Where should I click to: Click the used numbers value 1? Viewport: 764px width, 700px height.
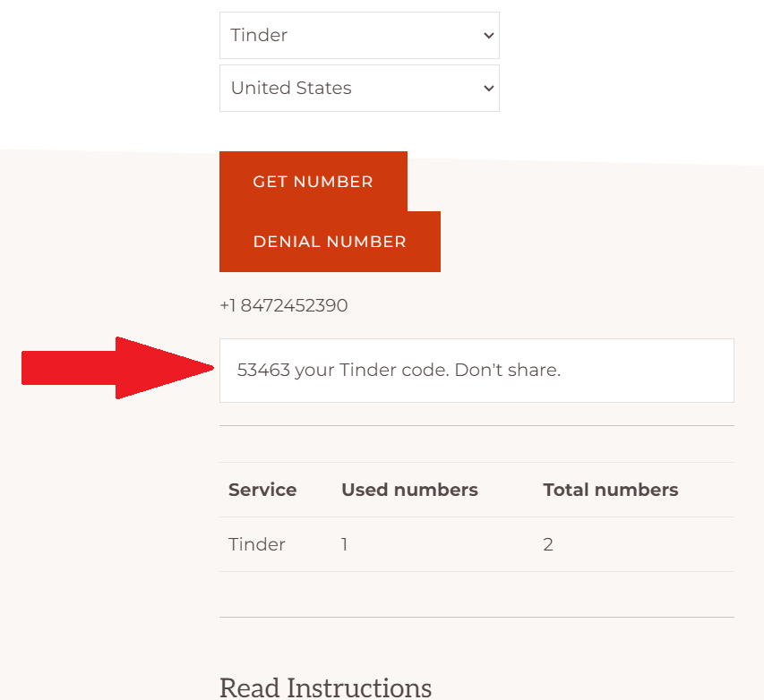(345, 545)
